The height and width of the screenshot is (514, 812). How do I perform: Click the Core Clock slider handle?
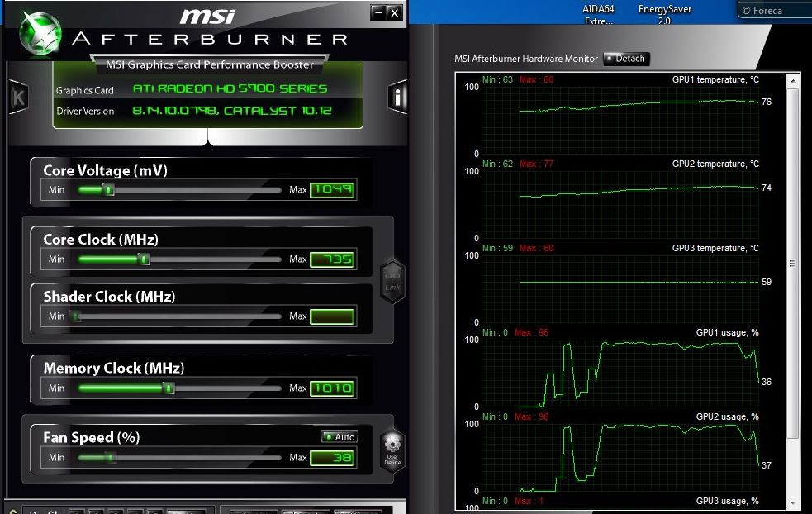click(145, 259)
